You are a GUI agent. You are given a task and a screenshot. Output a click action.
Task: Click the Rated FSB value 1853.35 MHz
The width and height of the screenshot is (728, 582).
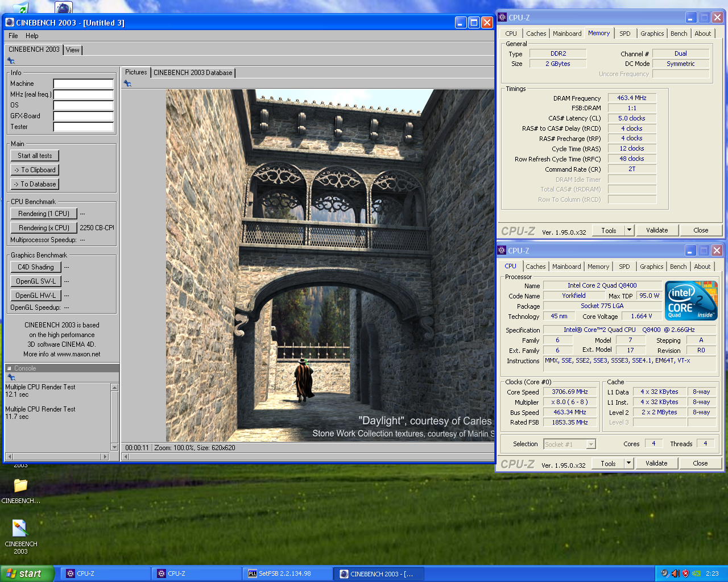(x=570, y=423)
